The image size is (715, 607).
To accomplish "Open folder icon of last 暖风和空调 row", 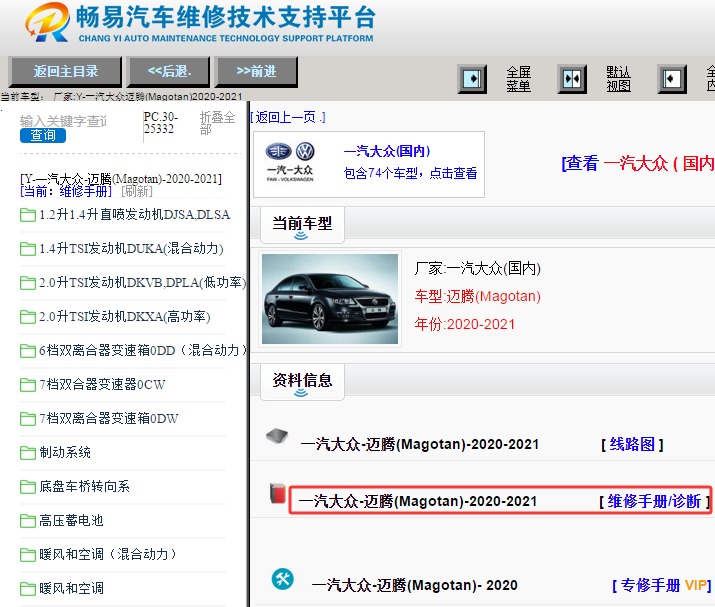I will point(28,588).
